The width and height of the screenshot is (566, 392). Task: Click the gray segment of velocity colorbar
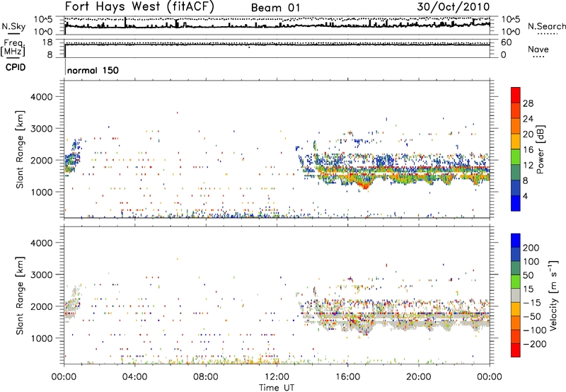click(x=516, y=295)
